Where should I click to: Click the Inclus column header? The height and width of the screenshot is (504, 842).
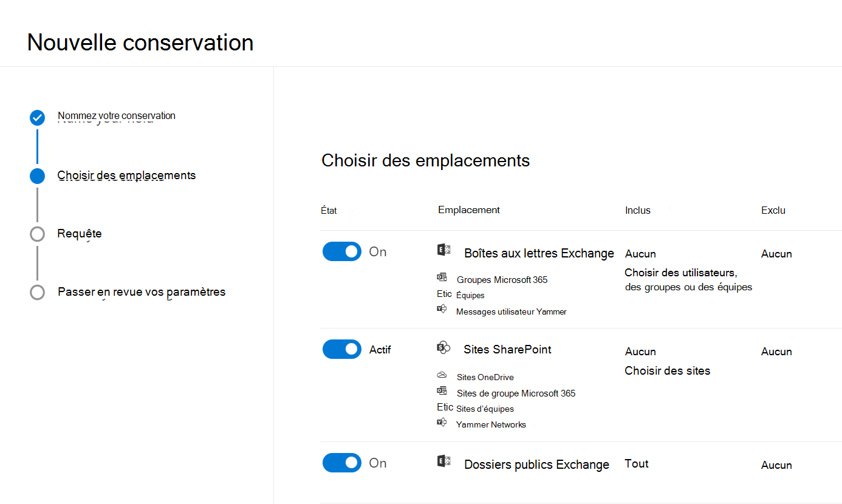[x=638, y=210]
